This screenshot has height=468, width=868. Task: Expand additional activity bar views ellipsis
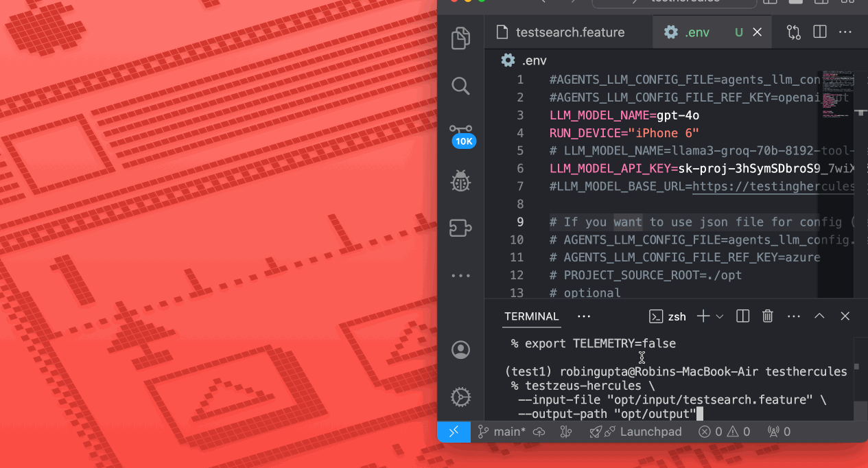(460, 276)
